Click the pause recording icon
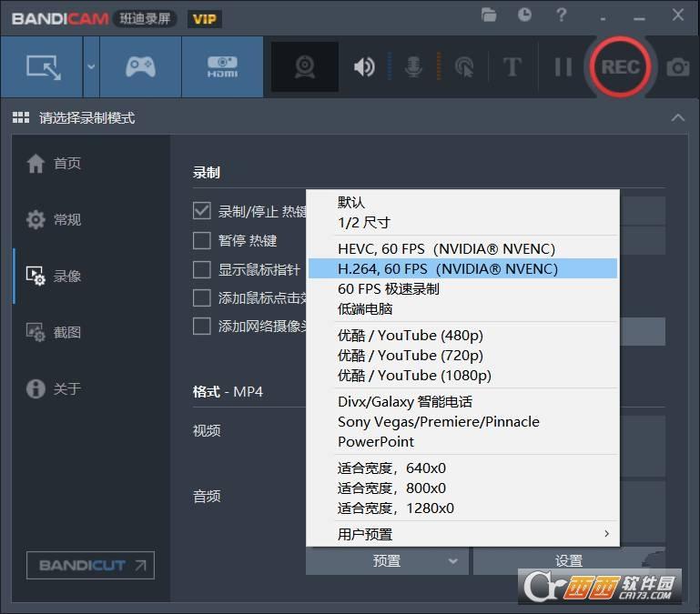Screen dimensions: 700x614 pos(563,67)
